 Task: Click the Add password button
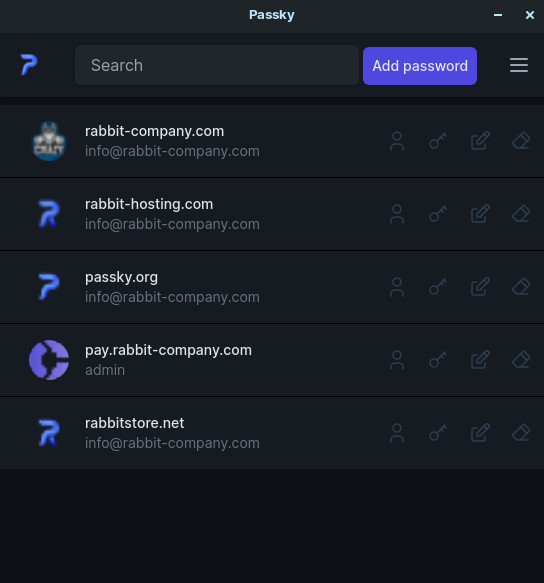coord(420,66)
